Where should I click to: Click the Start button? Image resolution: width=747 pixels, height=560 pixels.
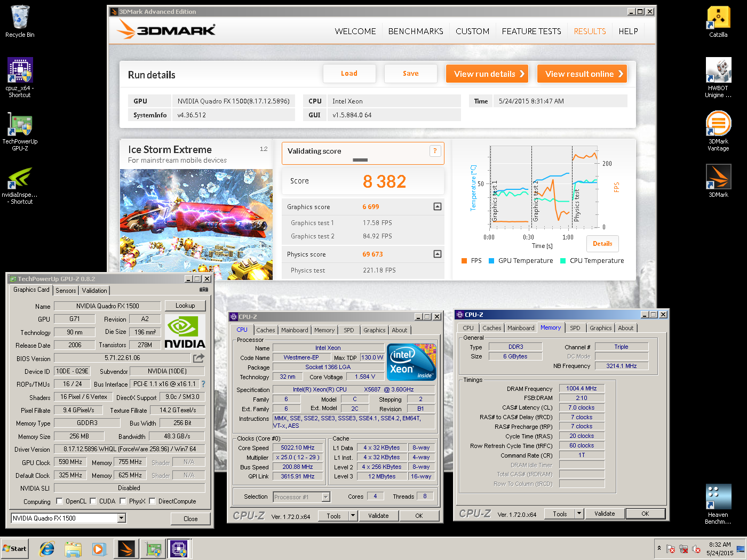[x=14, y=549]
